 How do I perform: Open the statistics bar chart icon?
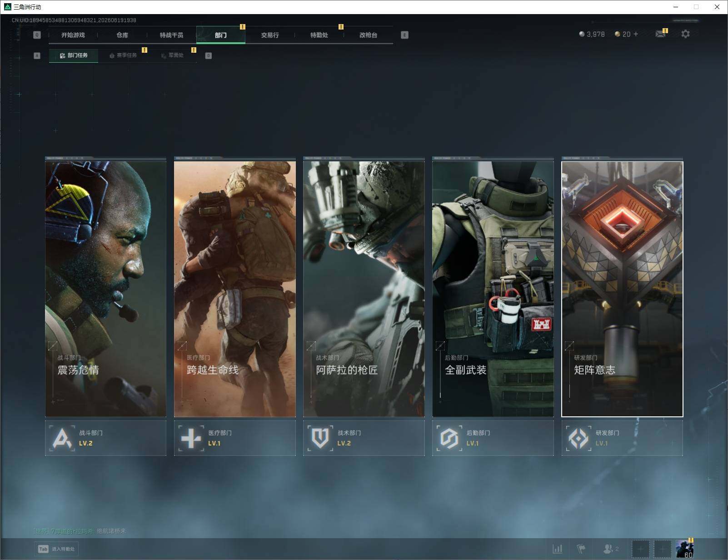[x=558, y=549]
